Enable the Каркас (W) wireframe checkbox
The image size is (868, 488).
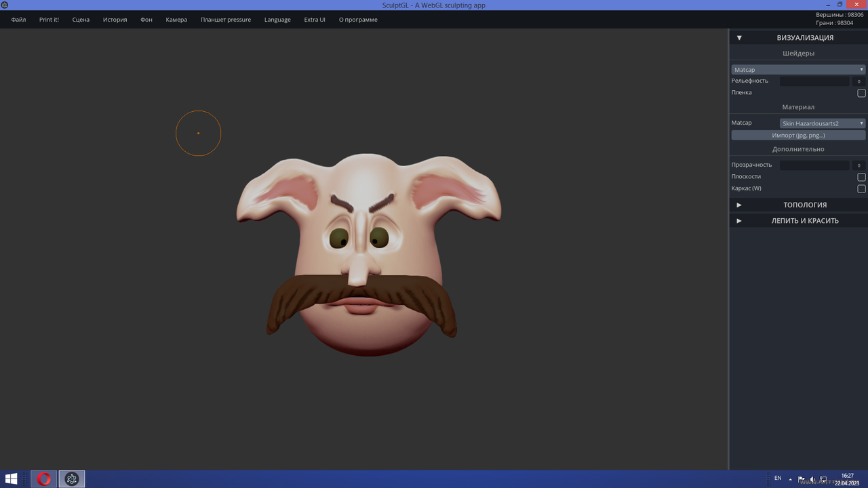[861, 189]
